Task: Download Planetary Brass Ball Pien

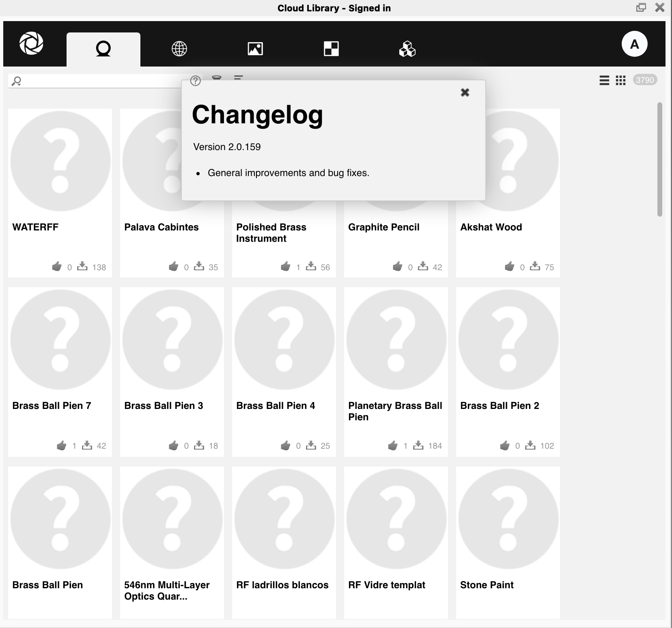Action: tap(418, 445)
